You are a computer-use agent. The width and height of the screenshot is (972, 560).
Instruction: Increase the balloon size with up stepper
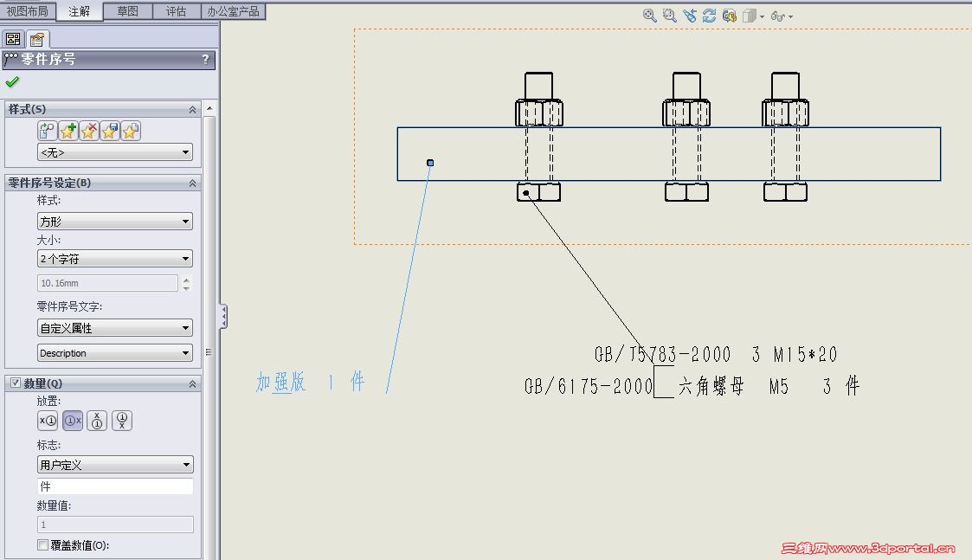186,279
